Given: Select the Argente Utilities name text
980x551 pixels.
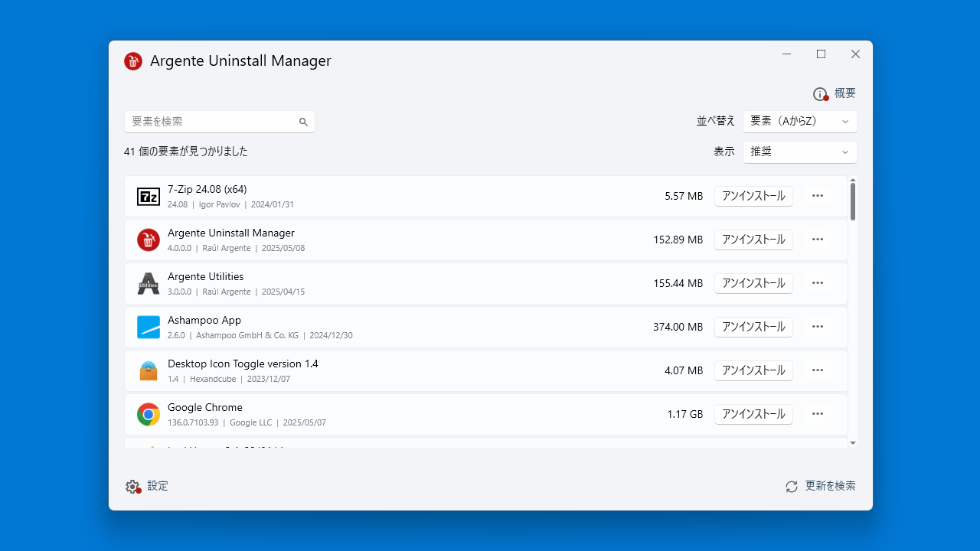Looking at the screenshot, I should click(205, 276).
